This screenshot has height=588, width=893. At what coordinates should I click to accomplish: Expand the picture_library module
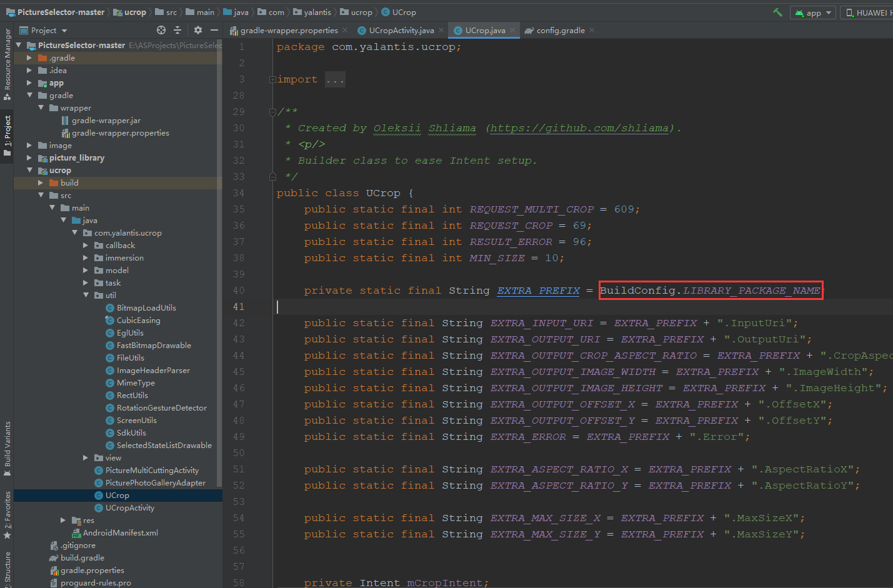point(29,158)
